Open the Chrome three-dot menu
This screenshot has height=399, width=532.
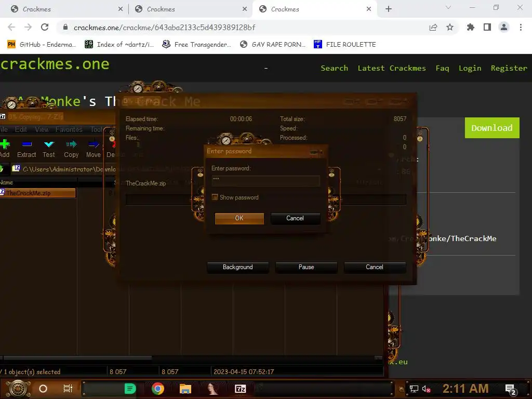(x=521, y=27)
